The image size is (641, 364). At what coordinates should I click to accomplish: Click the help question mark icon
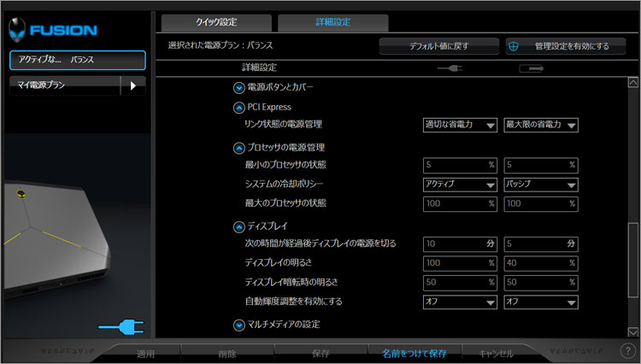[x=627, y=350]
